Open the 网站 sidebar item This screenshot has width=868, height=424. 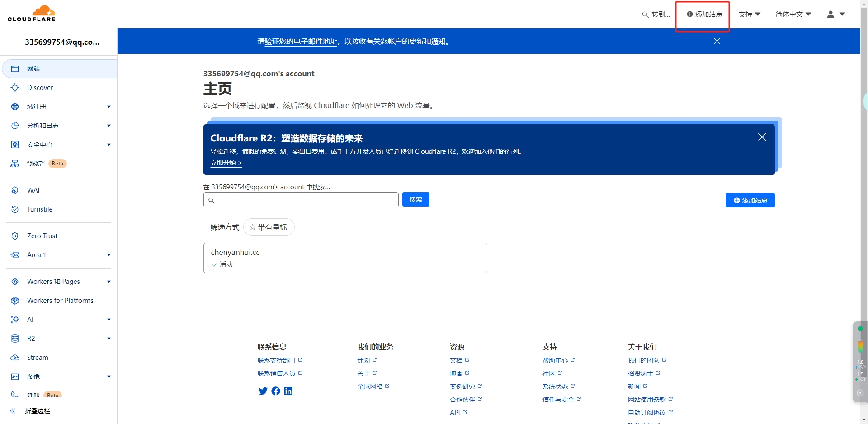click(x=60, y=69)
